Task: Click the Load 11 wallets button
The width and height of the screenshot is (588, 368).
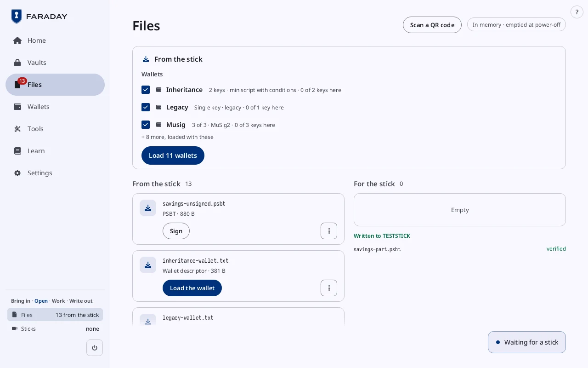Action: pos(173,155)
